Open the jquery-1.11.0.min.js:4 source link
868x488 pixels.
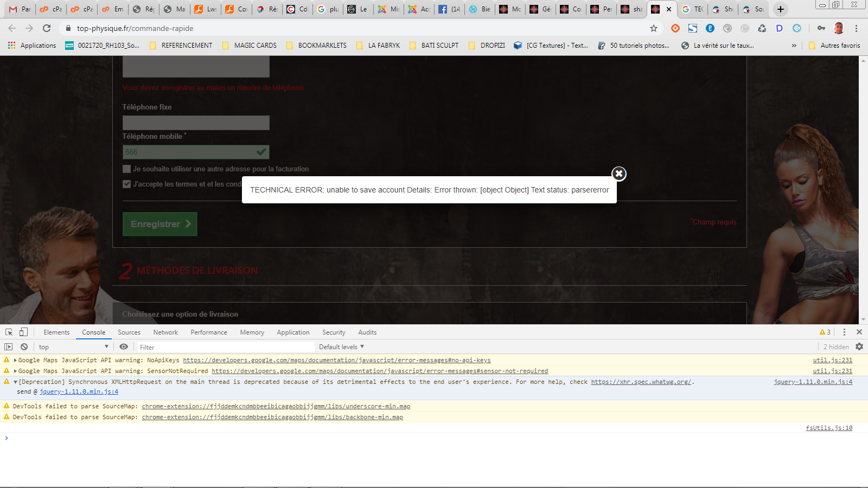pos(813,382)
